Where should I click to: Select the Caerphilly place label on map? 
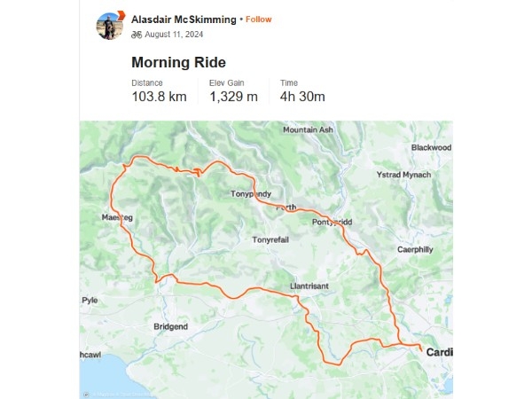point(415,250)
